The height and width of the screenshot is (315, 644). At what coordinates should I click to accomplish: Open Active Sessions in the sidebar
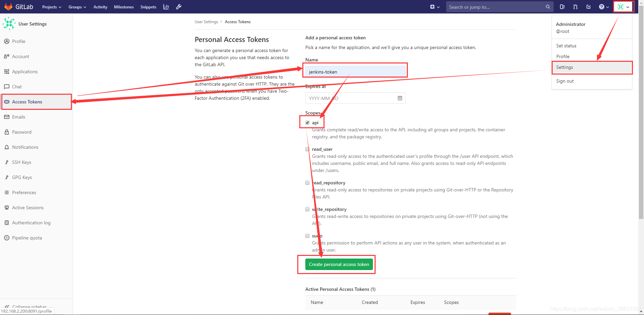(x=28, y=208)
